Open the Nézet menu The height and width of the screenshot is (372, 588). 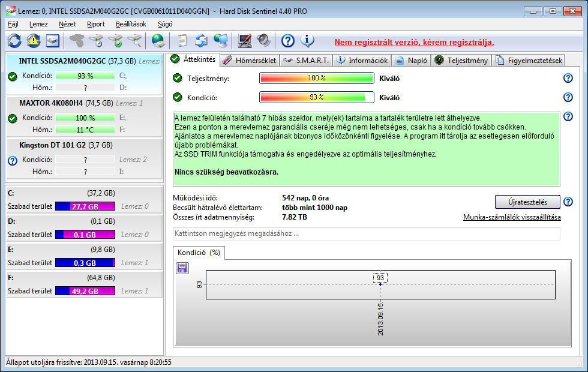67,24
